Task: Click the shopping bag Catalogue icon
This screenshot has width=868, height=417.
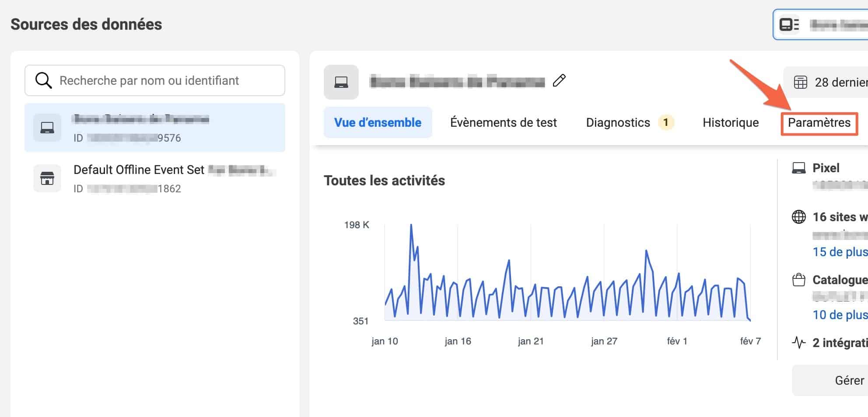Action: (799, 280)
